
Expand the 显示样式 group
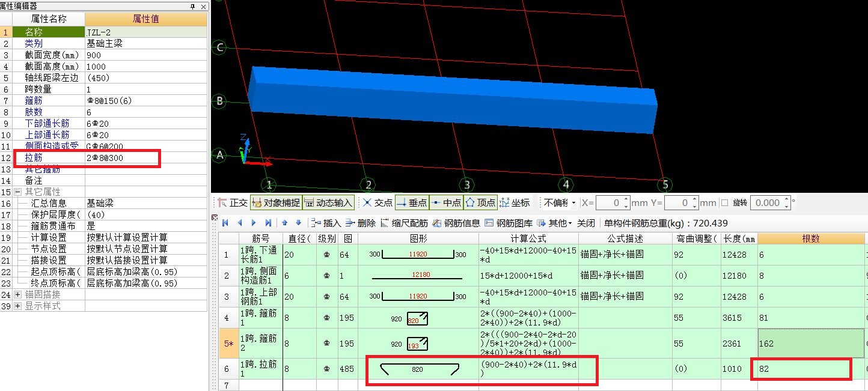tap(17, 306)
